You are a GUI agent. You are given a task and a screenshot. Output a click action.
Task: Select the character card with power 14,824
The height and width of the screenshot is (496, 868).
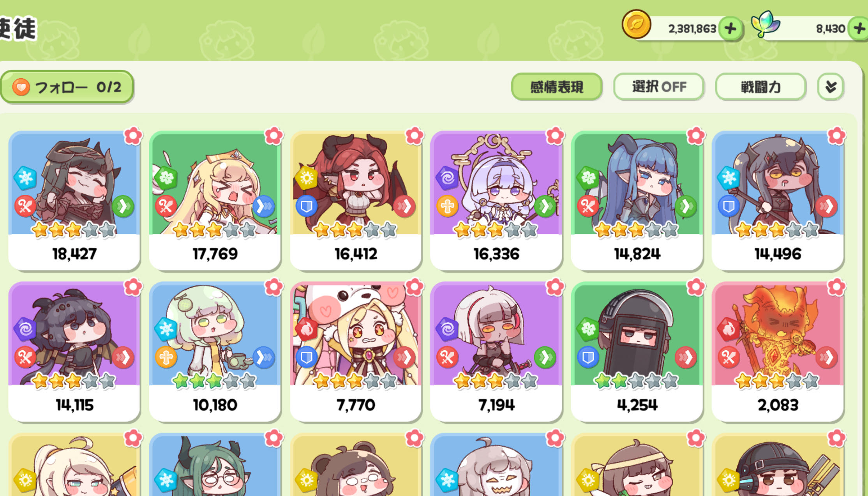tap(637, 201)
